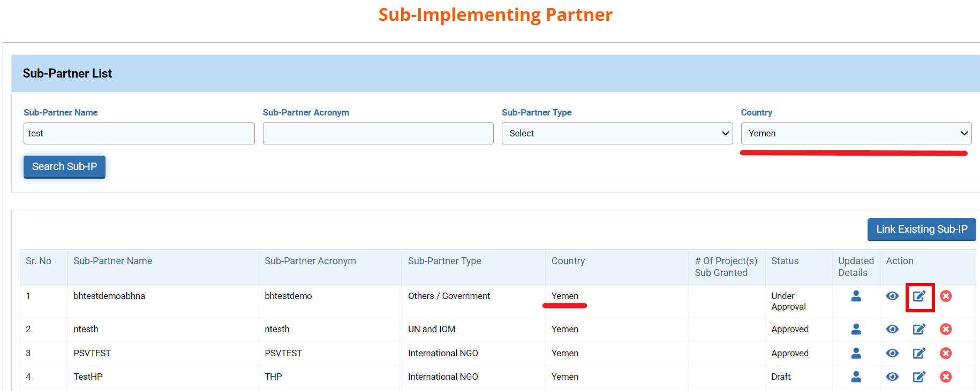Edit the PSVTEST sub-partner
The width and height of the screenshot is (980, 391).
[919, 353]
